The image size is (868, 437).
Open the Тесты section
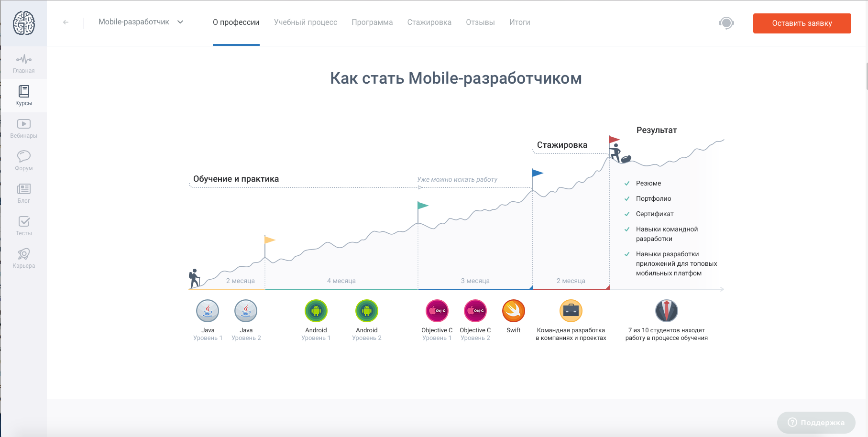(23, 226)
